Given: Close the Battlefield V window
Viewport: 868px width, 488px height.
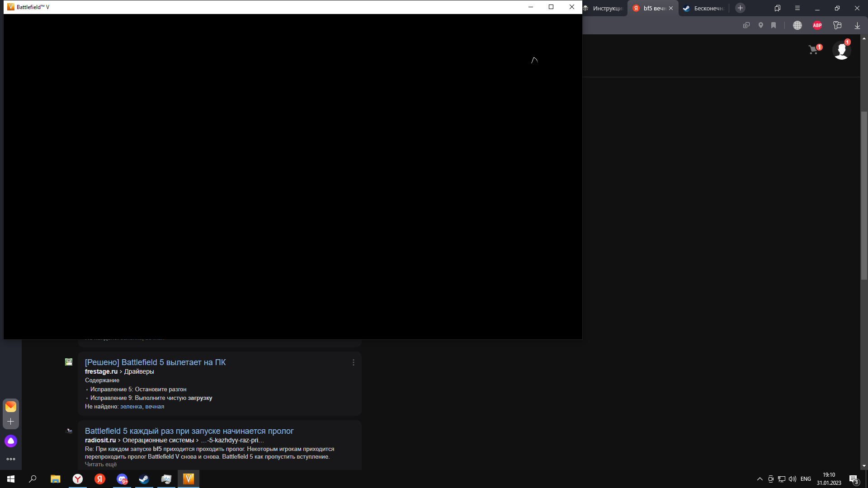Looking at the screenshot, I should [x=572, y=7].
